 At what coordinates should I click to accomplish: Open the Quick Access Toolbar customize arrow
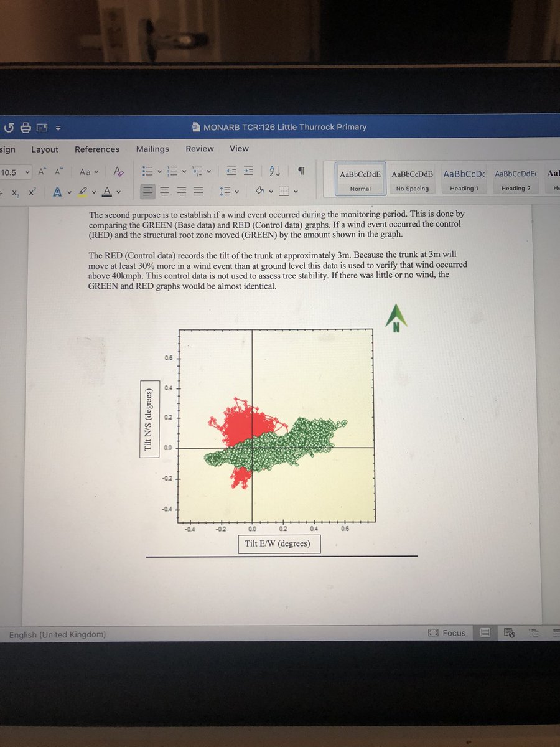pos(58,128)
